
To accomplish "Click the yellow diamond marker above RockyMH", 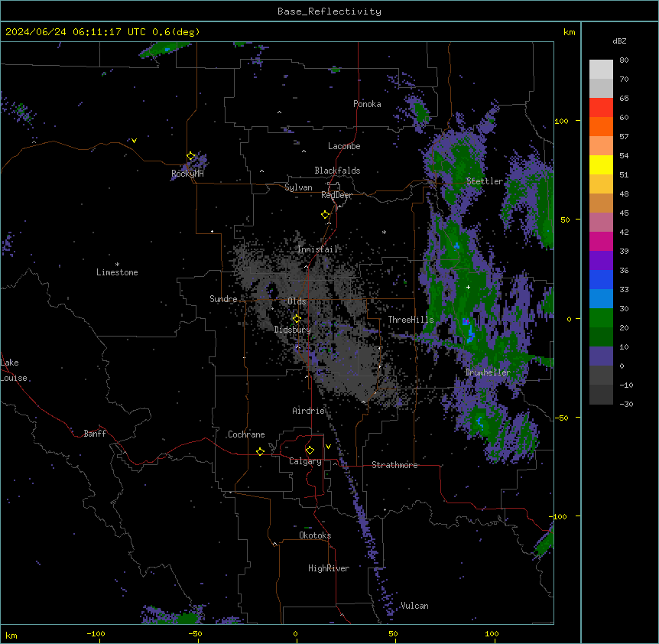I will point(190,156).
